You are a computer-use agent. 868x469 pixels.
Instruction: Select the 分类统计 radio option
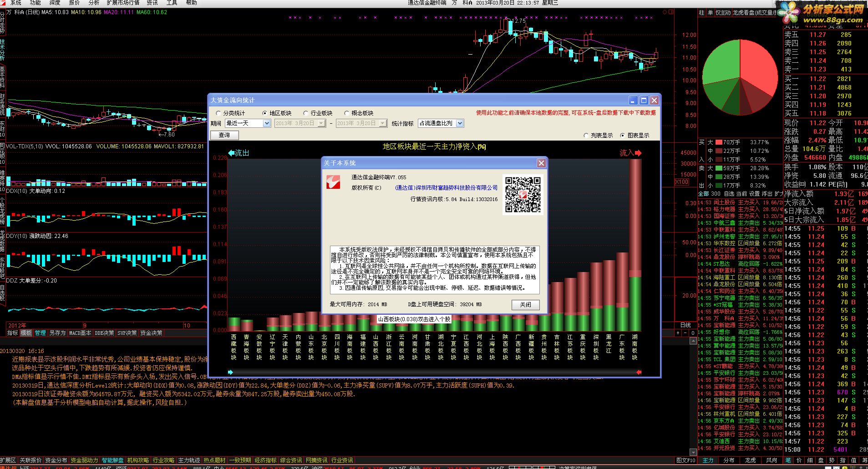230,113
